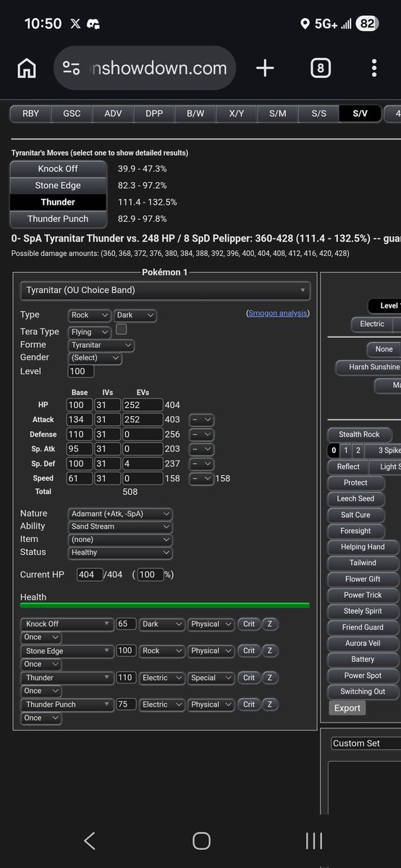Viewport: 401px width, 868px height.
Task: Select Thunder Punch move result
Action: pos(58,218)
